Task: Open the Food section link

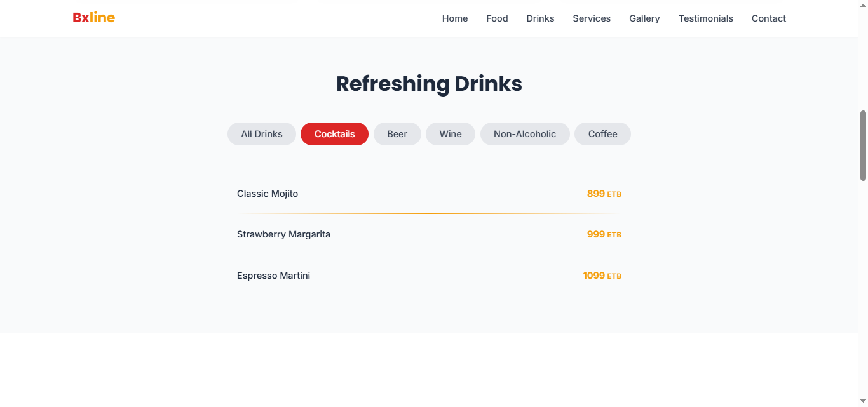Action: pyautogui.click(x=497, y=18)
